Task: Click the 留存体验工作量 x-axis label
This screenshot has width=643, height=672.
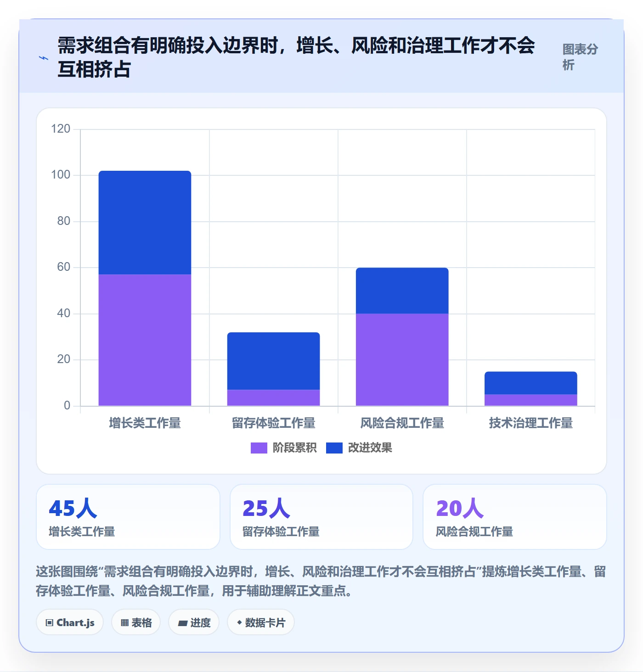Action: coord(273,423)
